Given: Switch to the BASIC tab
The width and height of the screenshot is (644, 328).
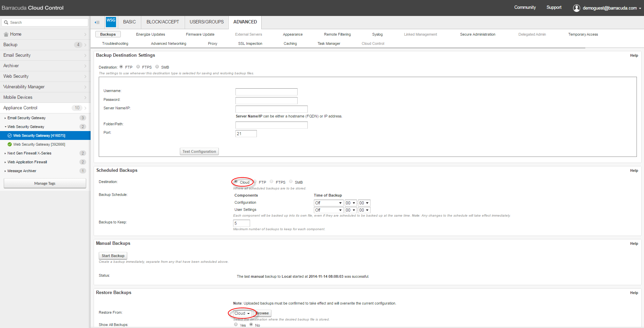Looking at the screenshot, I should tap(129, 22).
